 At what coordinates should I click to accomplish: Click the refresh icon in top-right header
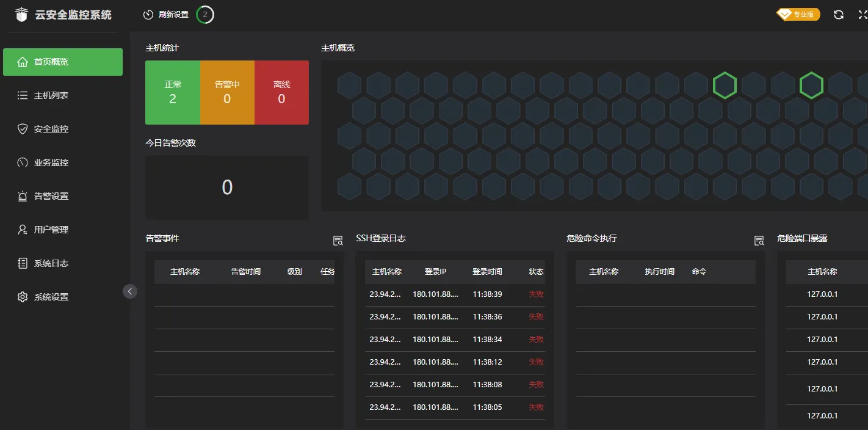839,15
